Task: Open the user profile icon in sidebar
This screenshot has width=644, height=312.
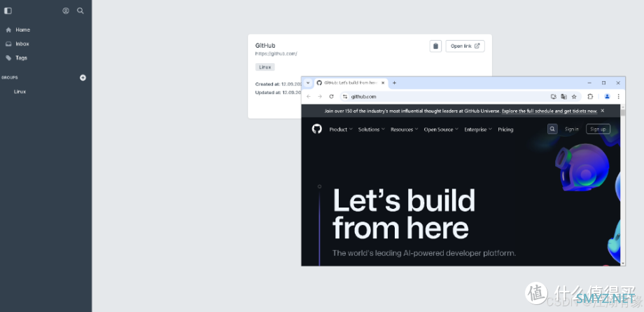Action: 66,11
